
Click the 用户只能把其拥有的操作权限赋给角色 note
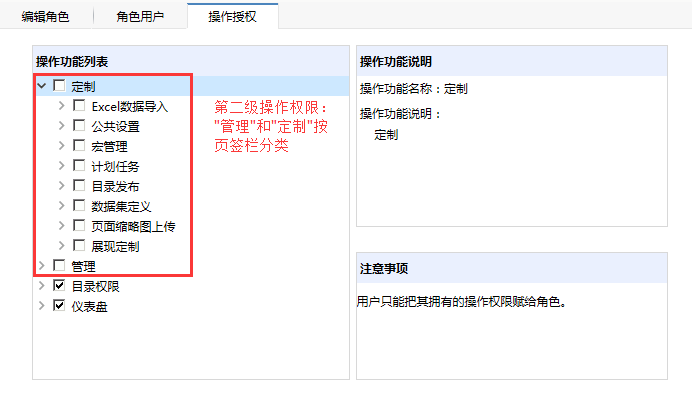point(461,302)
